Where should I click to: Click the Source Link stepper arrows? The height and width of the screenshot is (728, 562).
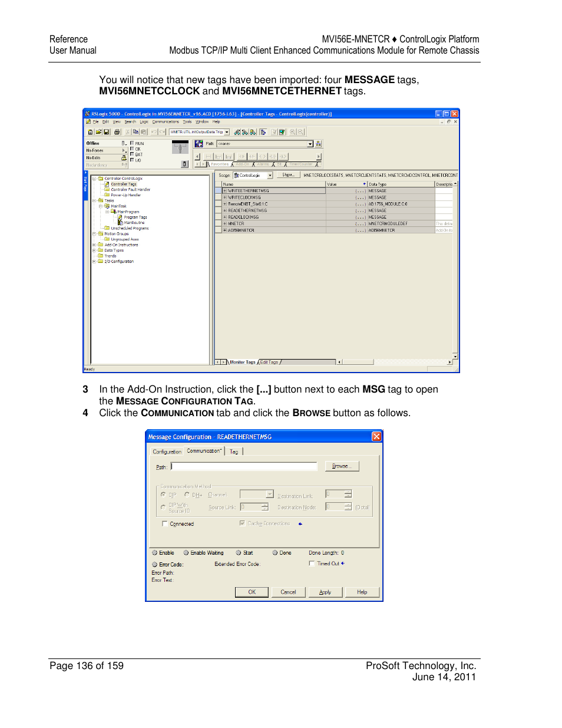tap(265, 508)
